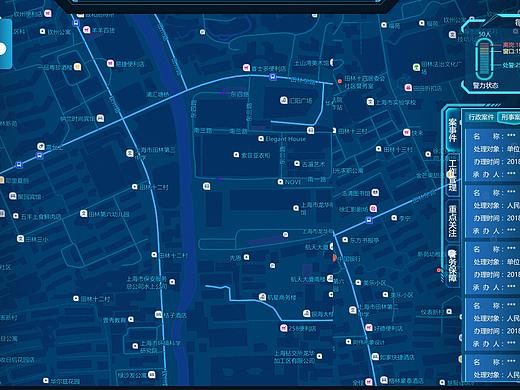The width and height of the screenshot is (520, 390).
Task: Click the red marker beside 田林十四居委会
Action: 340,81
